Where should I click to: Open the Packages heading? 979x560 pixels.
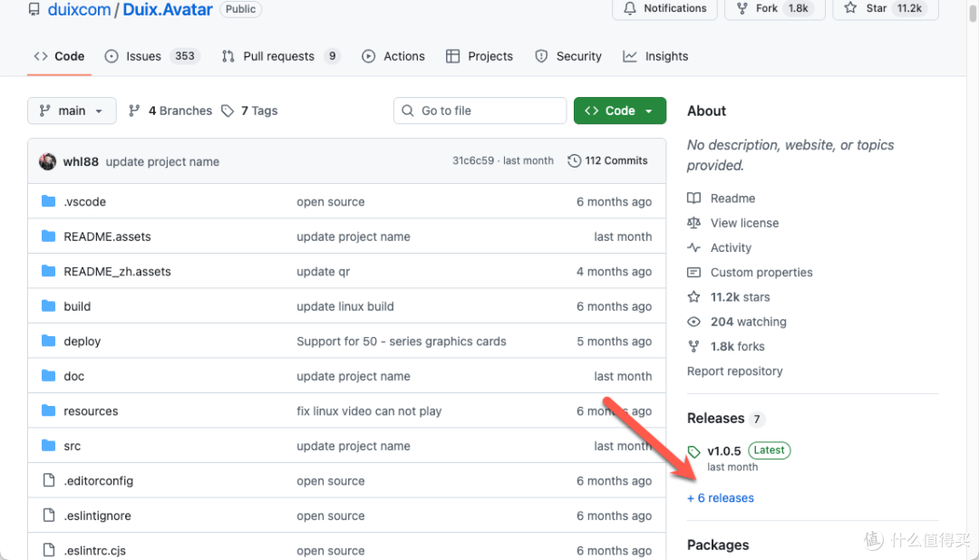(718, 545)
